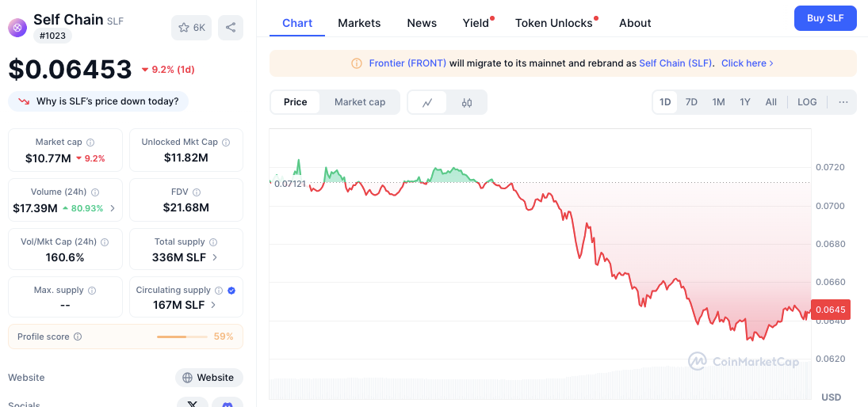Open the Token Unlocks tab
The height and width of the screenshot is (407, 868).
[x=553, y=23]
